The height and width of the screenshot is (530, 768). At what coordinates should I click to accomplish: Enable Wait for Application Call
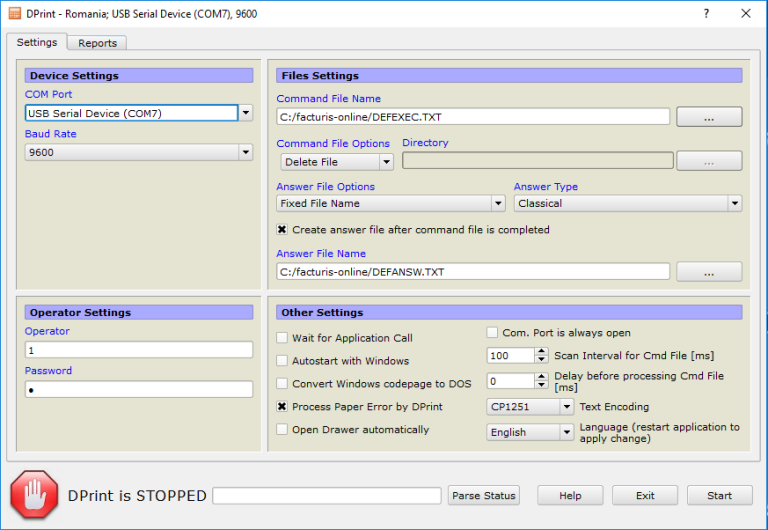tap(282, 337)
